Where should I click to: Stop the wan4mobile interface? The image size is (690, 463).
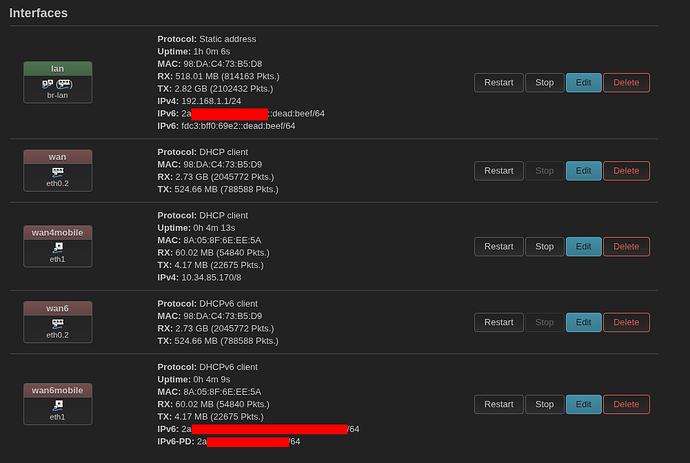coord(544,246)
